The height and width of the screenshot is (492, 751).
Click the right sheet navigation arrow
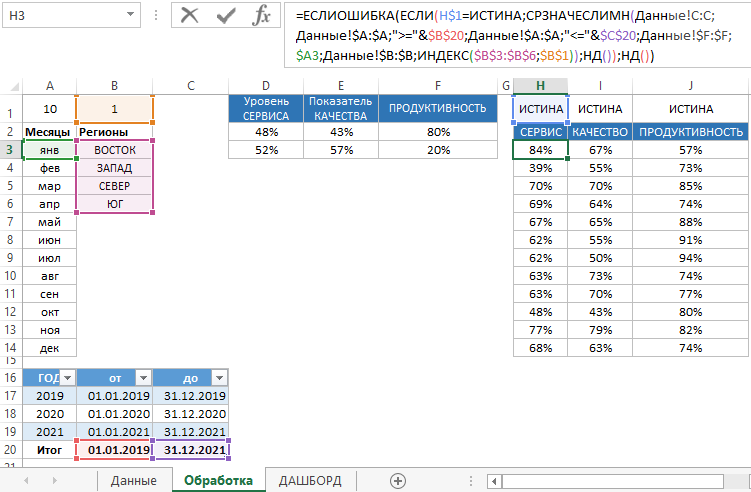tap(52, 480)
